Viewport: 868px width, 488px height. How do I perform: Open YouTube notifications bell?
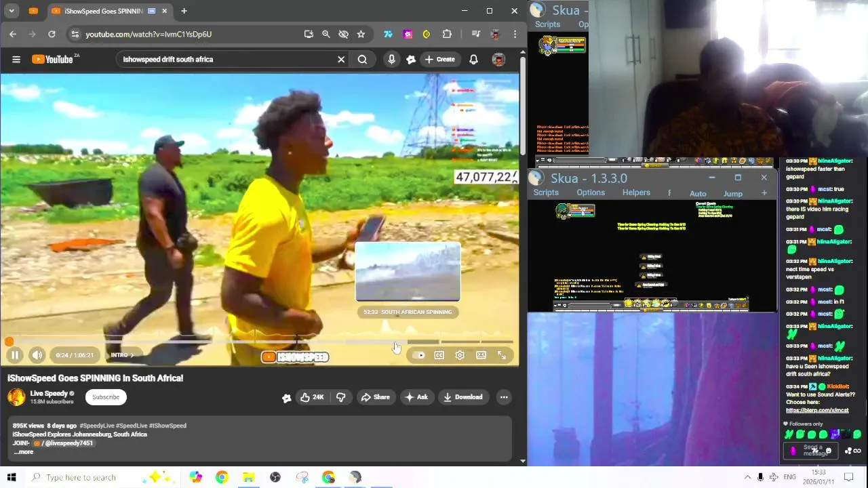tap(473, 59)
